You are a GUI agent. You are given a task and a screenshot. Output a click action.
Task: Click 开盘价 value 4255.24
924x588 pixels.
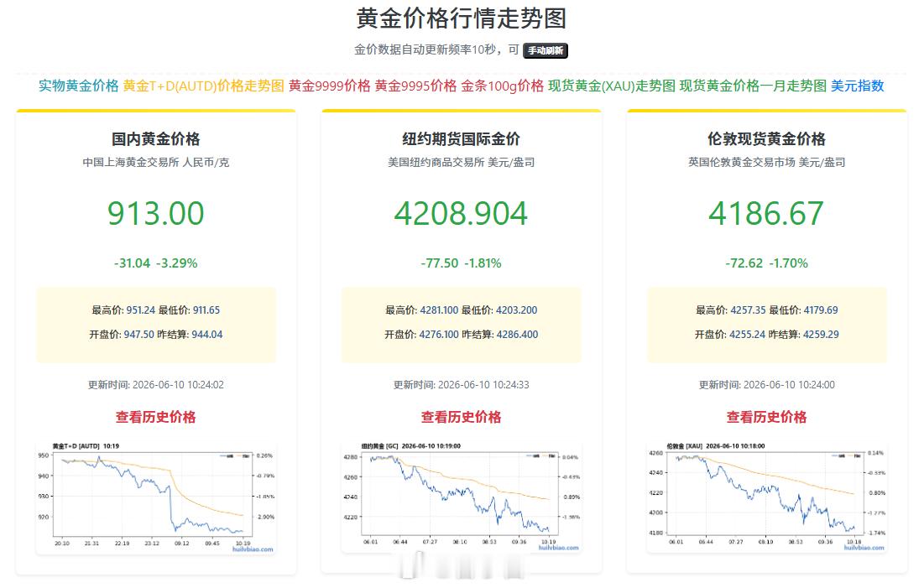pos(747,334)
